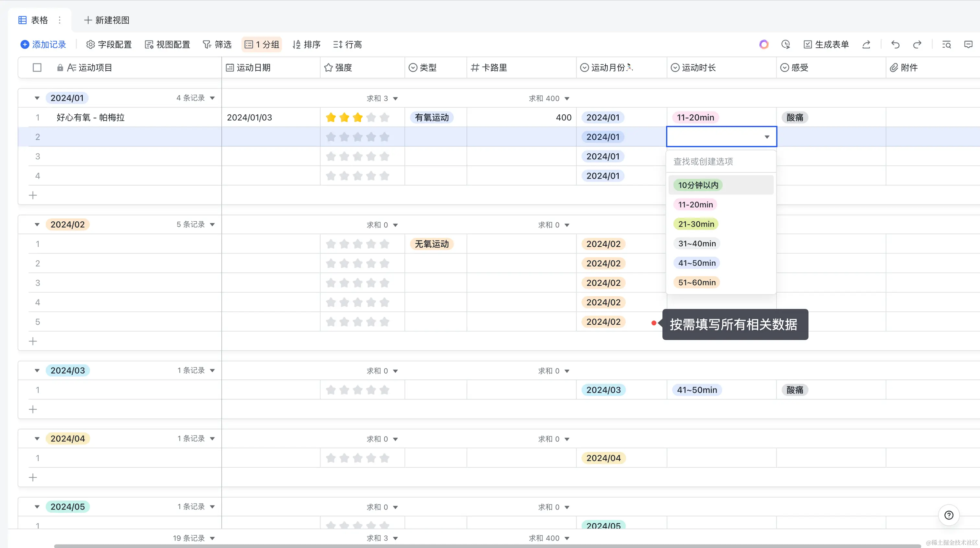Open the 运动时长 cell dropdown arrow
This screenshot has width=980, height=548.
[x=767, y=137]
